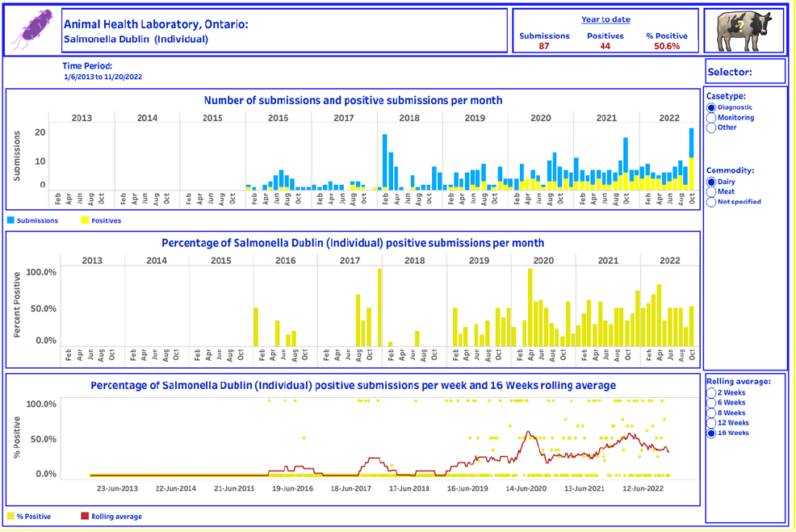The height and width of the screenshot is (532, 796).
Task: Click the yellow Positives legend square
Action: pos(85,220)
